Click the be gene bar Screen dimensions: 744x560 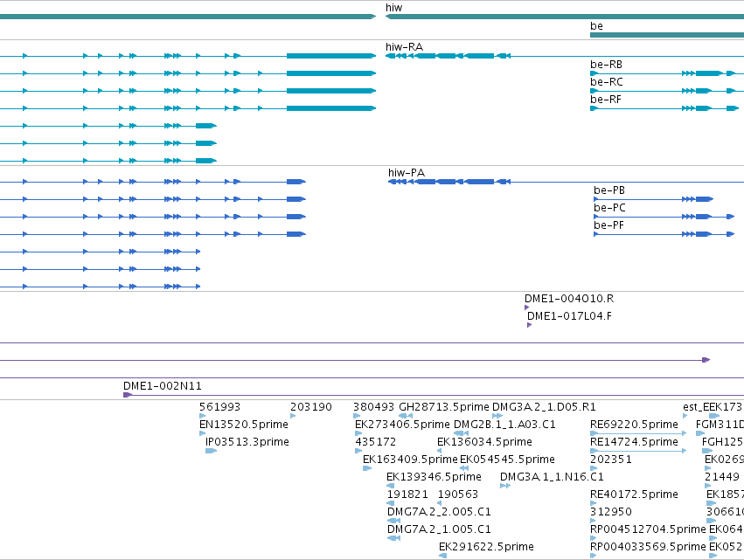(667, 35)
